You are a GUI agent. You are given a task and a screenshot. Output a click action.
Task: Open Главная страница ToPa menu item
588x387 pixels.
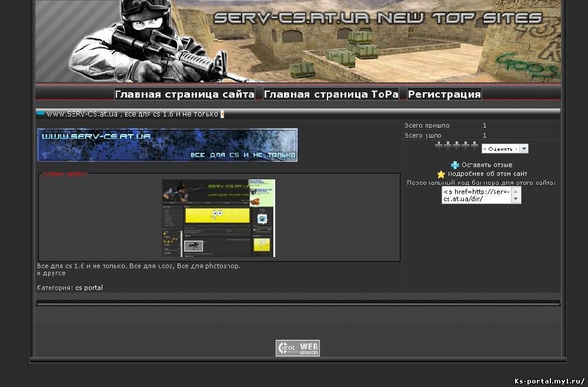coord(330,94)
